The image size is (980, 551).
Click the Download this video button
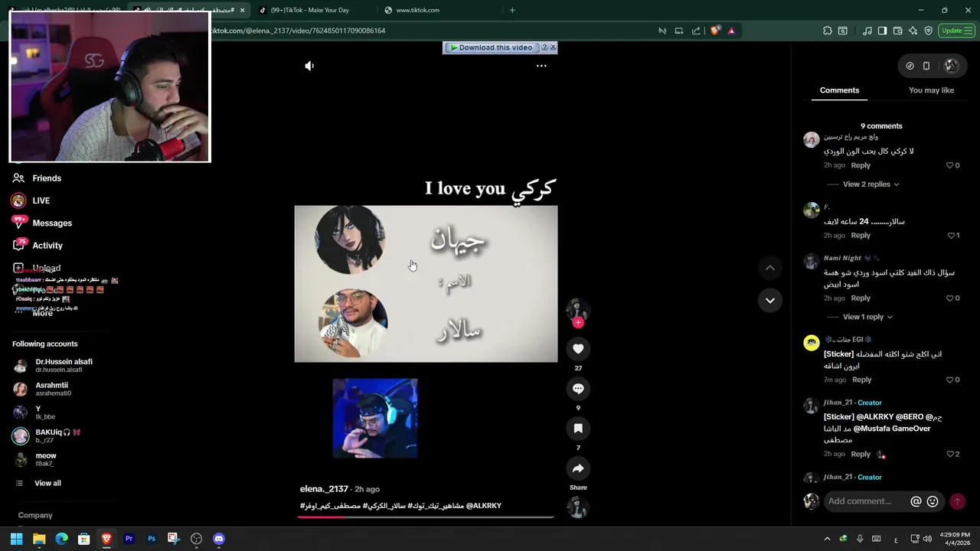click(x=492, y=47)
